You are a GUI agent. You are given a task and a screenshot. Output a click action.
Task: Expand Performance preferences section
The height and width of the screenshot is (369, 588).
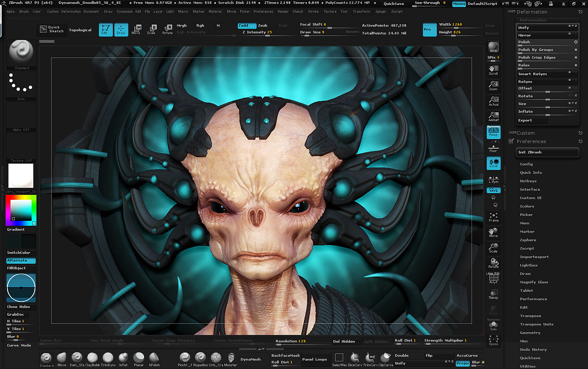533,299
